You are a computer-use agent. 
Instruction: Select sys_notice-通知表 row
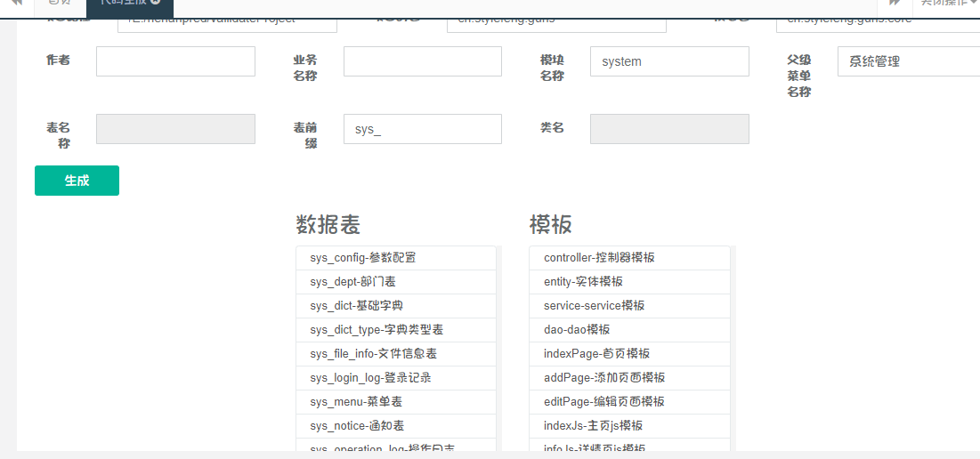(396, 426)
